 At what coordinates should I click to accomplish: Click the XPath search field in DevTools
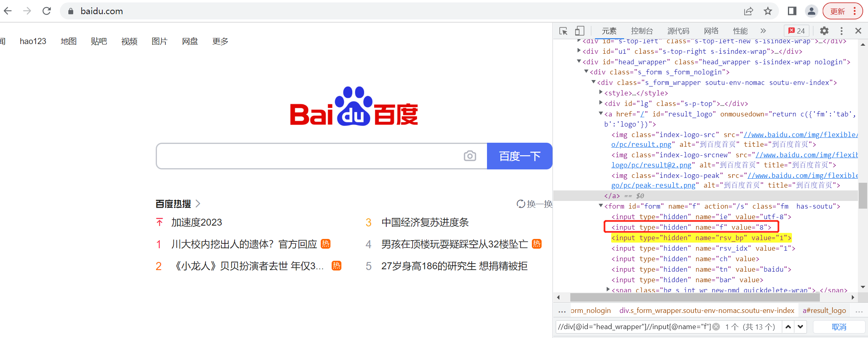(634, 327)
